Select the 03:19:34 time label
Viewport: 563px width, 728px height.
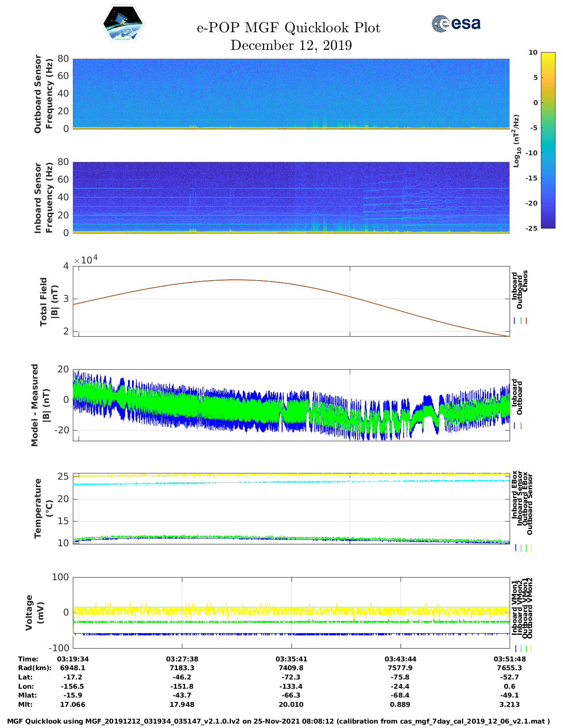(73, 659)
